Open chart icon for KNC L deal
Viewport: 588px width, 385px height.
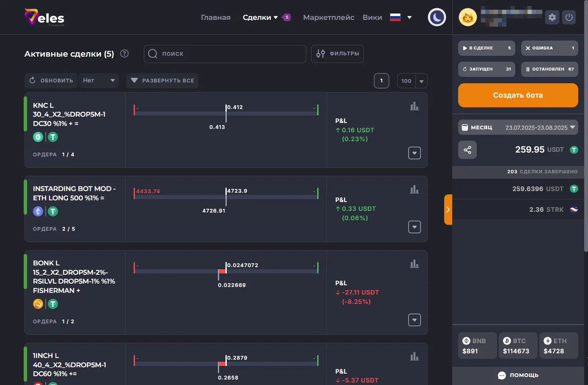click(414, 106)
